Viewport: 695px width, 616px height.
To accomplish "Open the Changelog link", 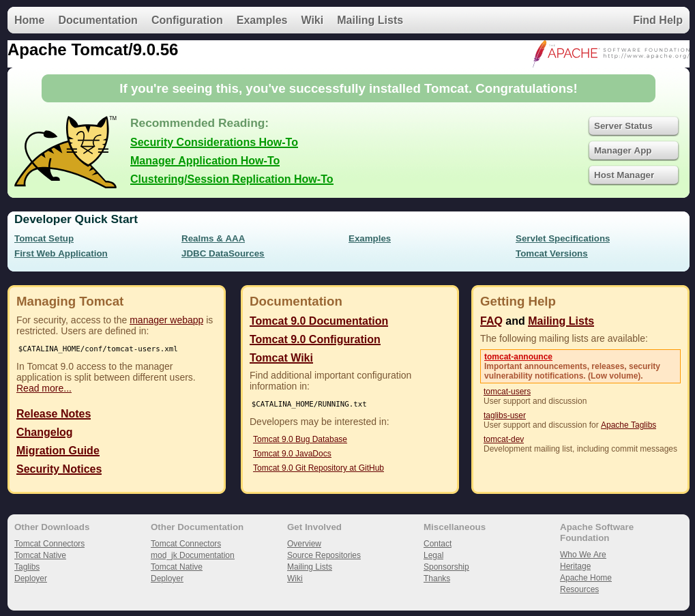I will [44, 432].
